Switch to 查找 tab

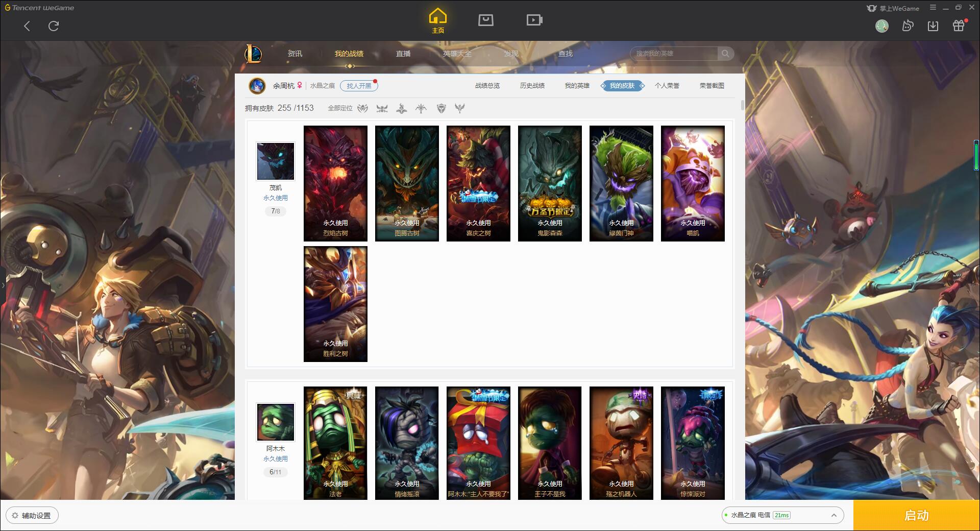click(x=566, y=54)
